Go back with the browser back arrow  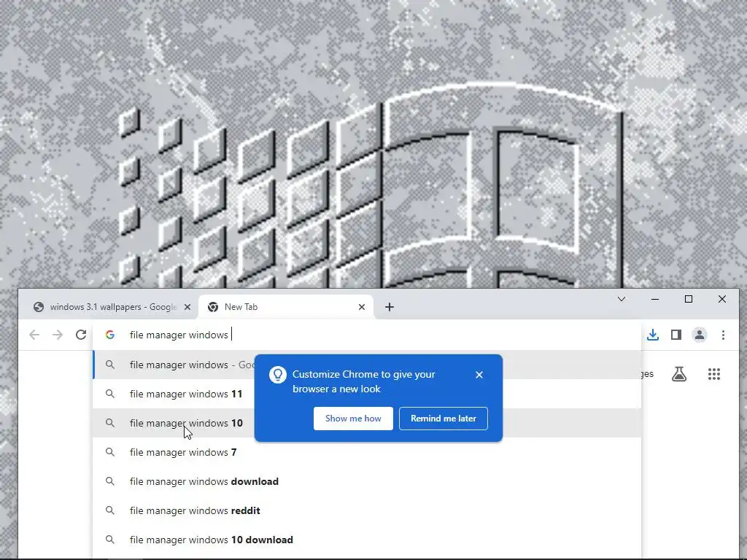click(x=34, y=335)
